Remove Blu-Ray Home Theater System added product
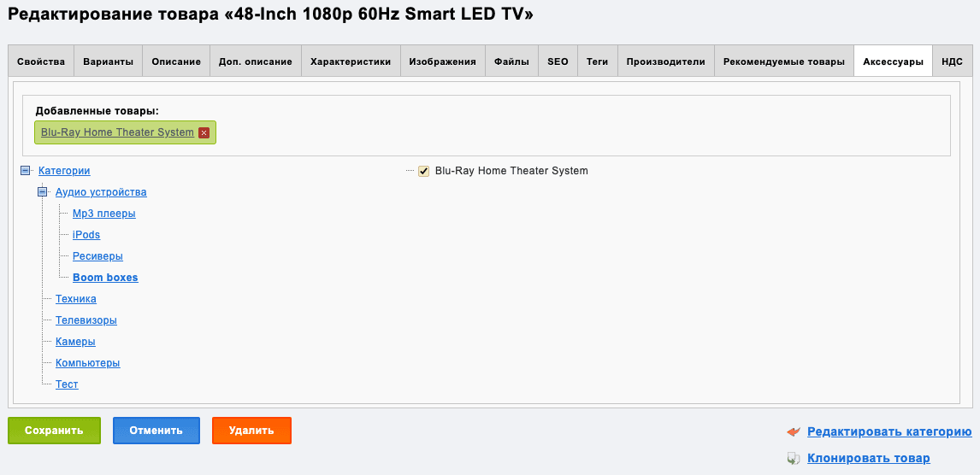 coord(204,132)
